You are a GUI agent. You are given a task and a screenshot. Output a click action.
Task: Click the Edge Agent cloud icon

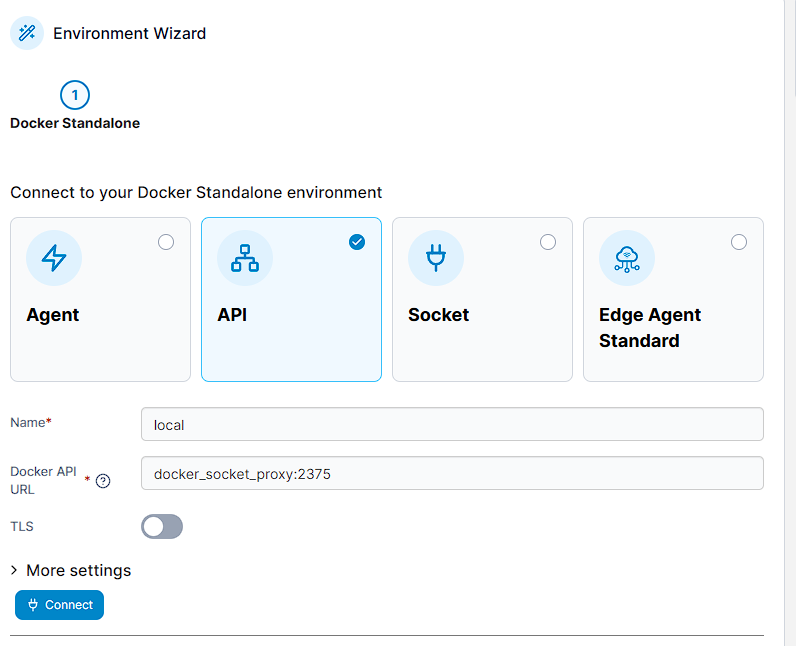coord(626,258)
